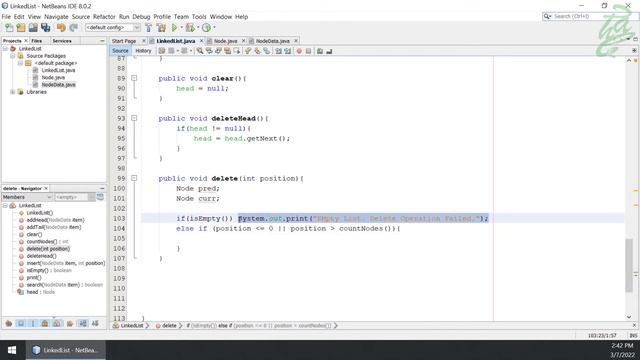Click the Find Next Occurrence icon
The width and height of the screenshot is (640, 360).
[218, 51]
